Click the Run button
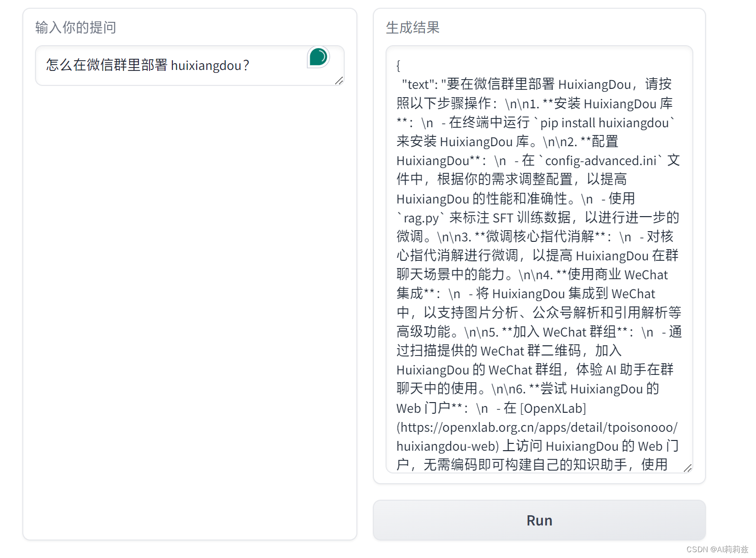756x558 pixels. click(x=539, y=520)
